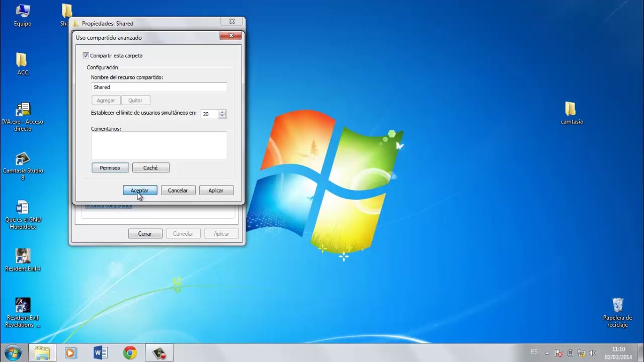Click the Show desktop strip at taskbar end

click(640, 352)
